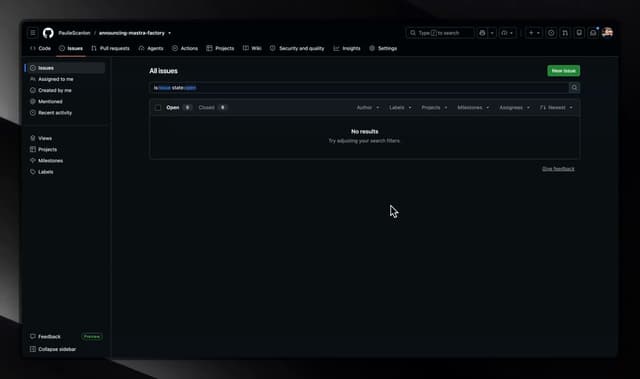Viewport: 640px width, 379px height.
Task: Switch to the Pull requests tab
Action: 111,48
